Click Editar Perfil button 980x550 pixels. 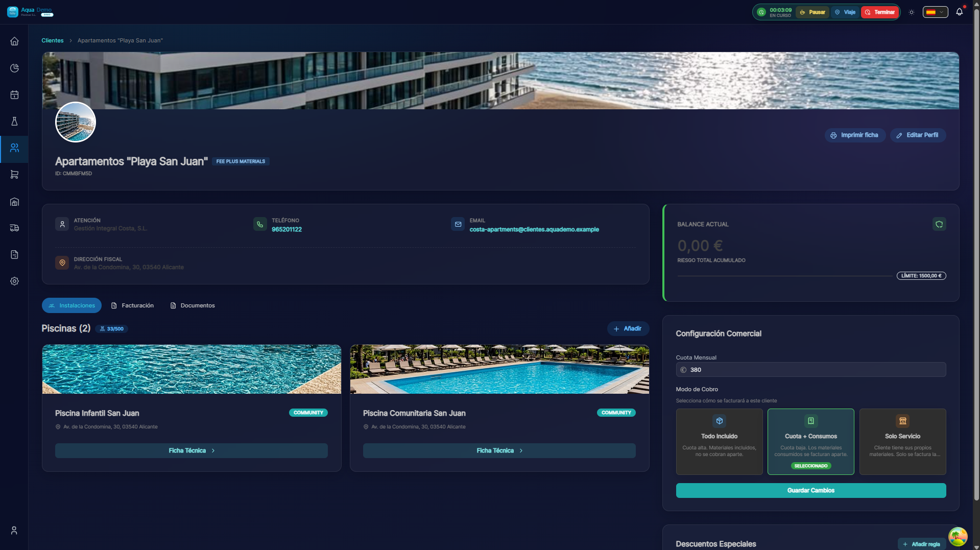coord(918,135)
